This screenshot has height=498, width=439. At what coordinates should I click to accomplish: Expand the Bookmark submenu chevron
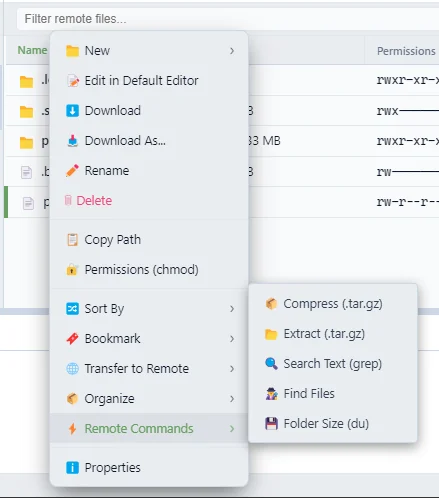[232, 339]
